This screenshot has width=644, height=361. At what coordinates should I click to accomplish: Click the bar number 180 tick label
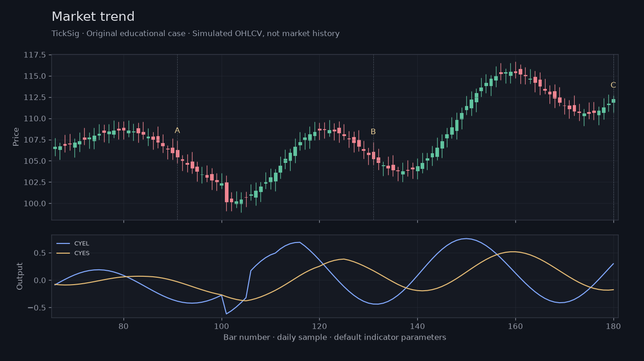613,325
